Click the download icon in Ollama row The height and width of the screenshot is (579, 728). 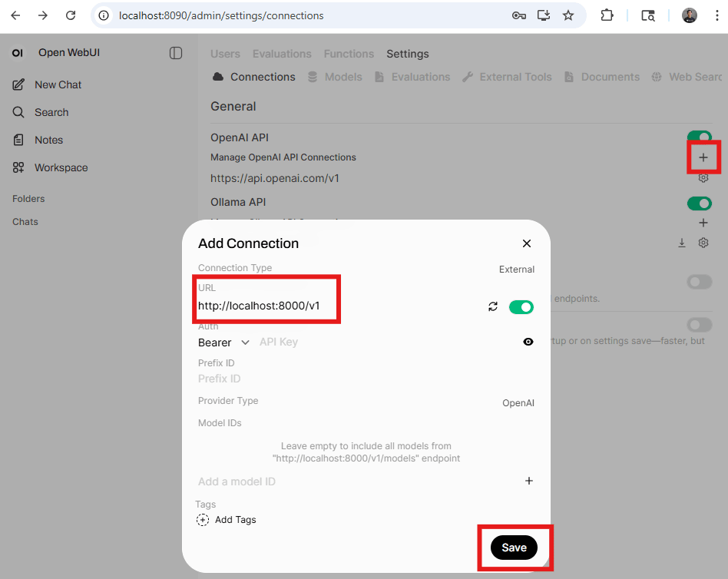coord(681,243)
